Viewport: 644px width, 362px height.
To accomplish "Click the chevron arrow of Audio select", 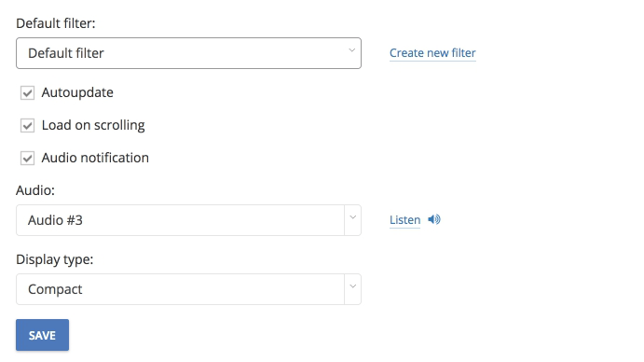I will 353,217.
